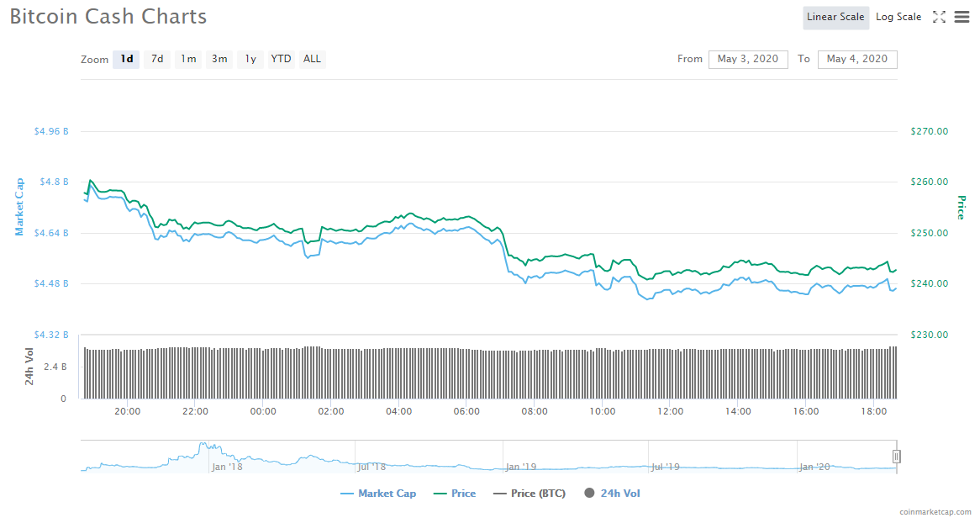
Task: Click the $240.00 price axis label
Action: click(x=930, y=284)
